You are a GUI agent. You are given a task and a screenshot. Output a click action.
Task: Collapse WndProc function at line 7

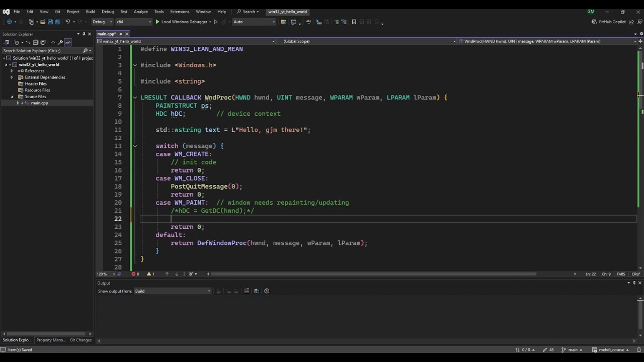click(x=135, y=98)
